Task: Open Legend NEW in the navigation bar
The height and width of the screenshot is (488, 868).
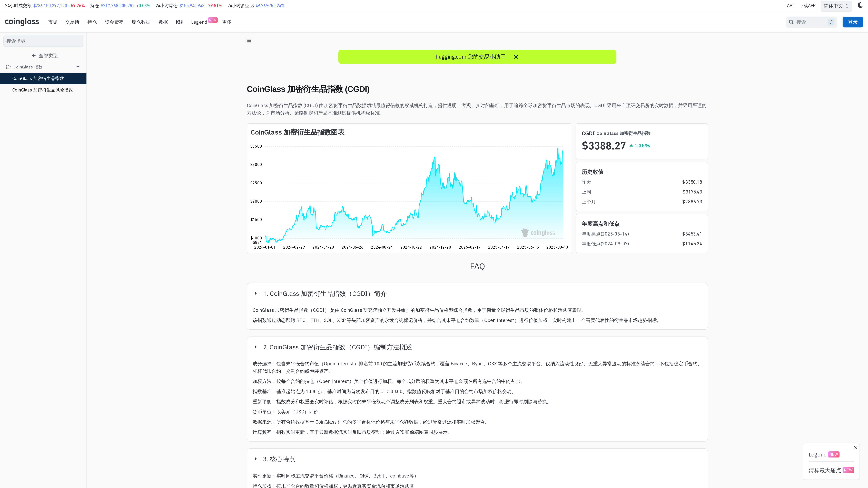Action: click(204, 22)
